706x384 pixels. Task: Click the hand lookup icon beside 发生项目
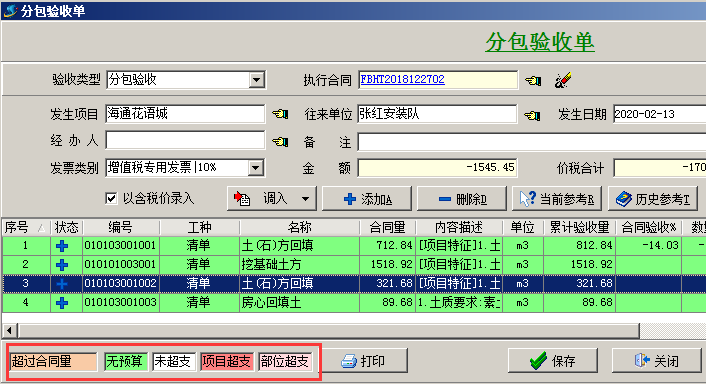point(280,114)
